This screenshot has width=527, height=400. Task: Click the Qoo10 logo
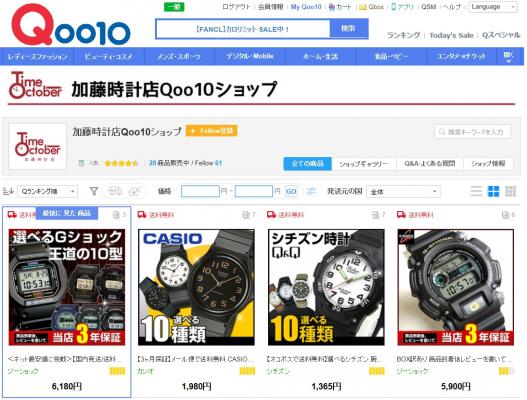71,24
